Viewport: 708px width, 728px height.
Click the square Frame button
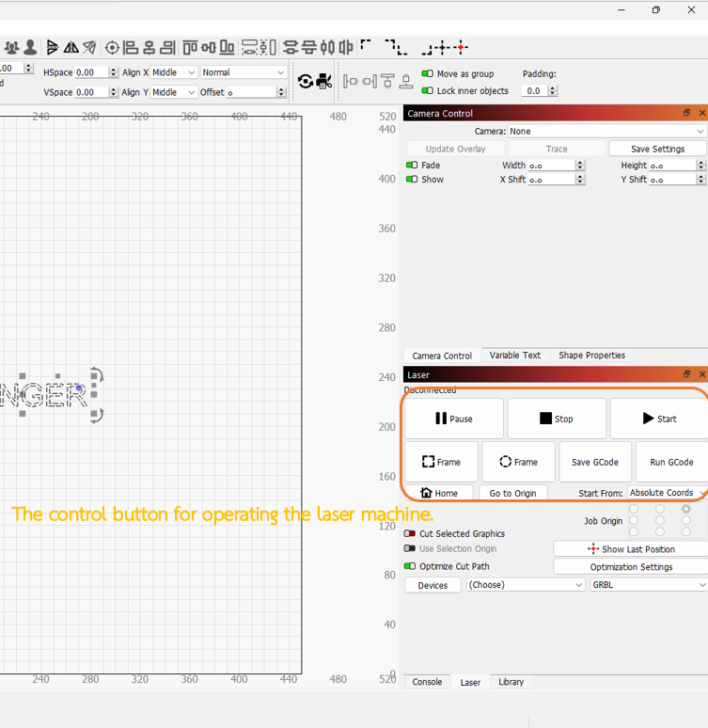441,462
